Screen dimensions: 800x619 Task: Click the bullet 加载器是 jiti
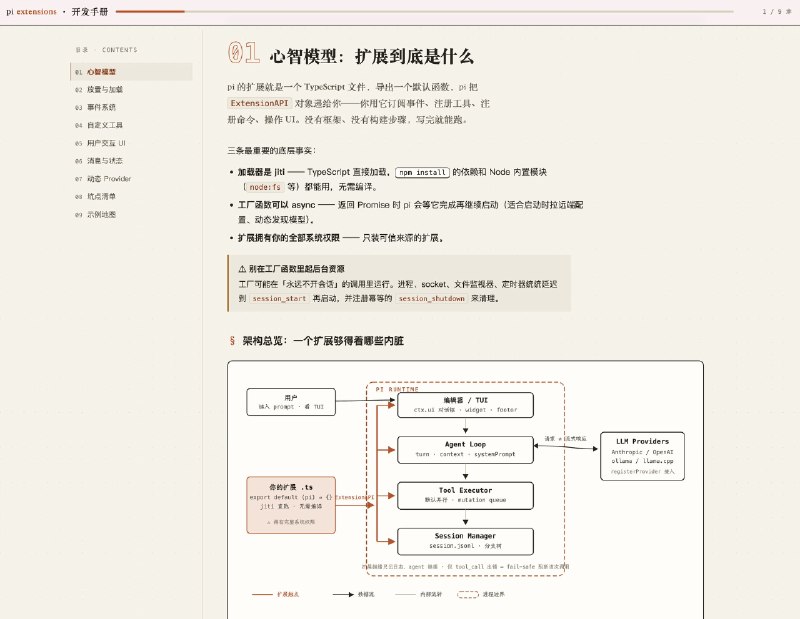392,179
